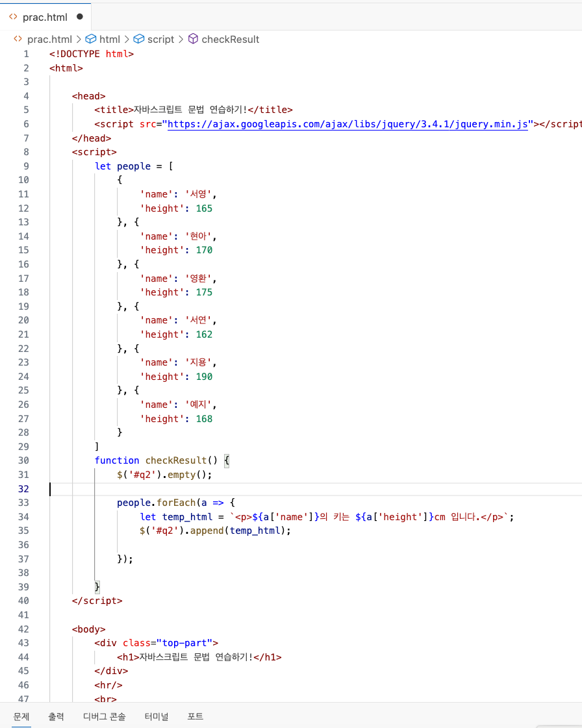582x728 pixels.
Task: Click the closing </head> tag on line 7
Action: click(92, 138)
